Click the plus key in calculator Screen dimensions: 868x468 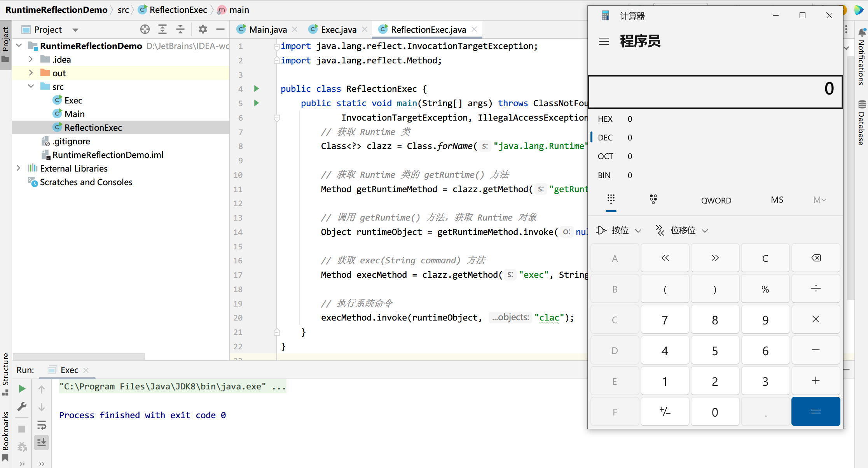tap(816, 381)
